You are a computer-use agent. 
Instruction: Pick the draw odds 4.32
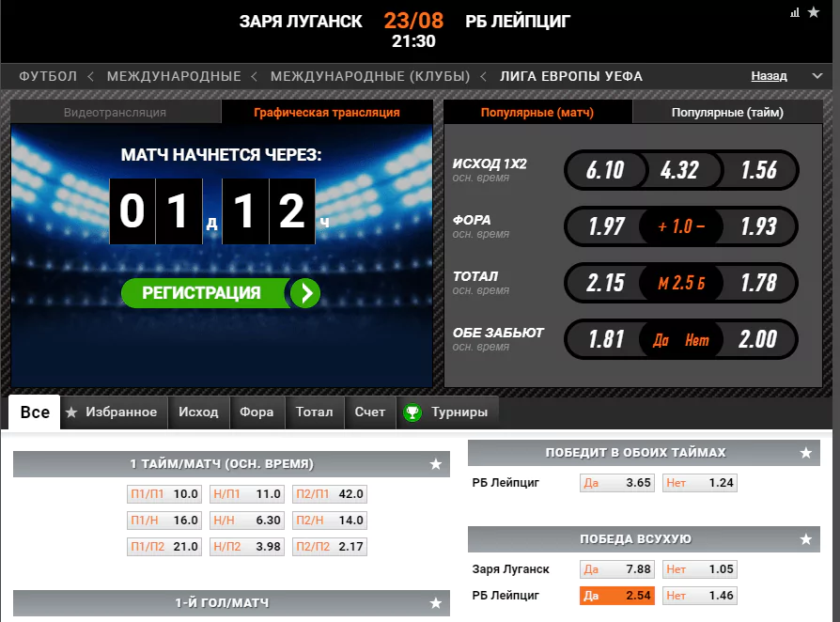pyautogui.click(x=680, y=170)
